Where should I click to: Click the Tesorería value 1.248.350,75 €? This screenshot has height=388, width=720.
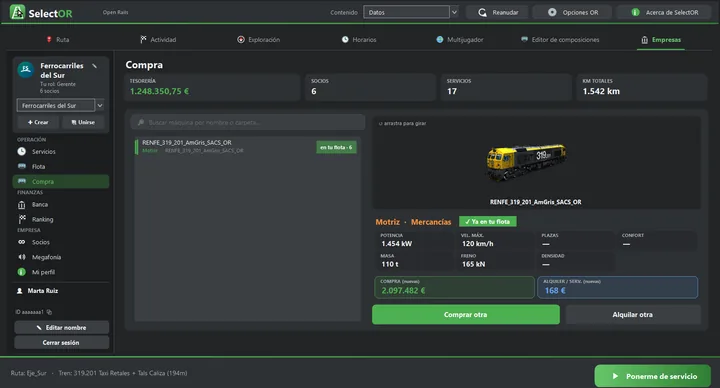(159, 91)
